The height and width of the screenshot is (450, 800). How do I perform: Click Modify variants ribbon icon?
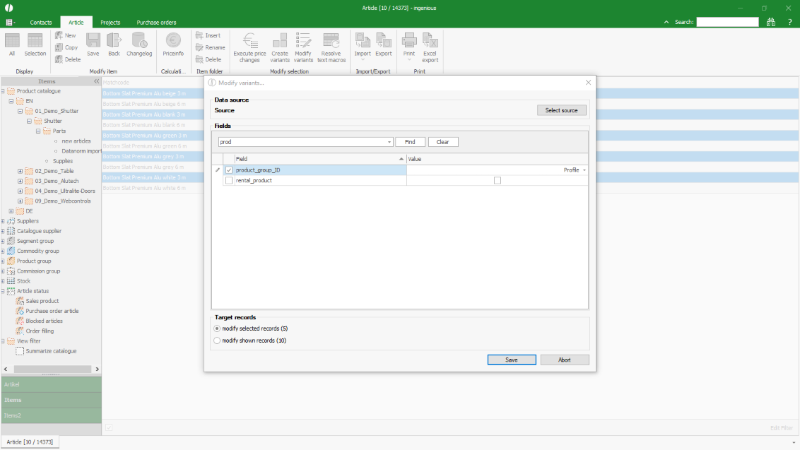(303, 47)
